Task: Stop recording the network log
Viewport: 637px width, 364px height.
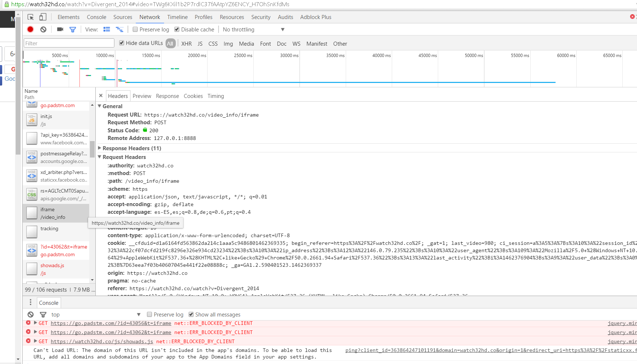Action: pos(30,30)
